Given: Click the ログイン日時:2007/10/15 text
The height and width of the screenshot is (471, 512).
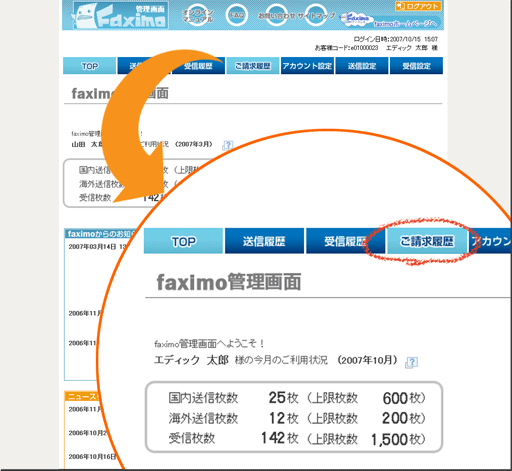Looking at the screenshot, I should (x=396, y=39).
